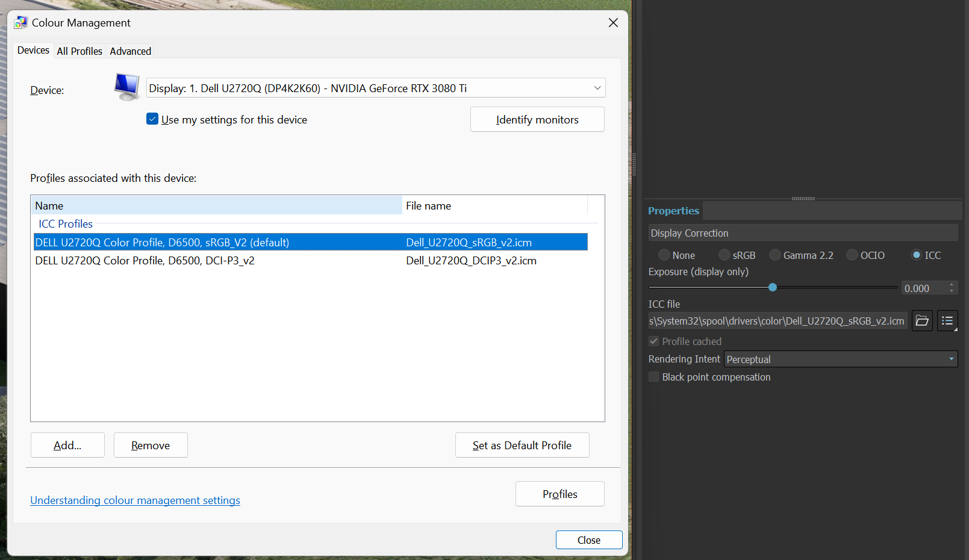The width and height of the screenshot is (969, 560).
Task: Open the Device display dropdown
Action: [376, 88]
